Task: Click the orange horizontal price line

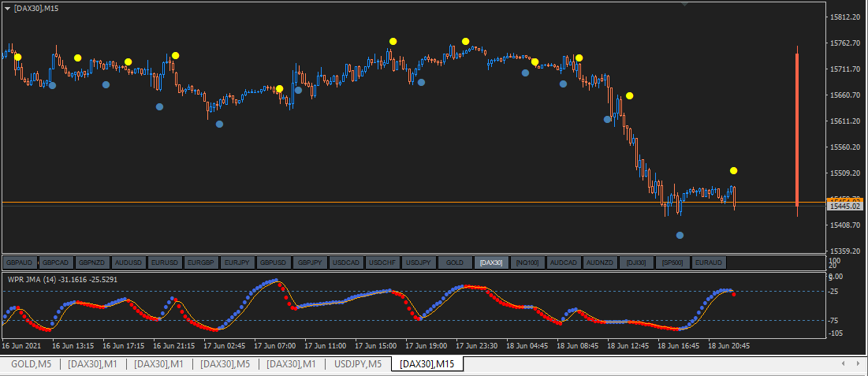Action: [x=413, y=202]
